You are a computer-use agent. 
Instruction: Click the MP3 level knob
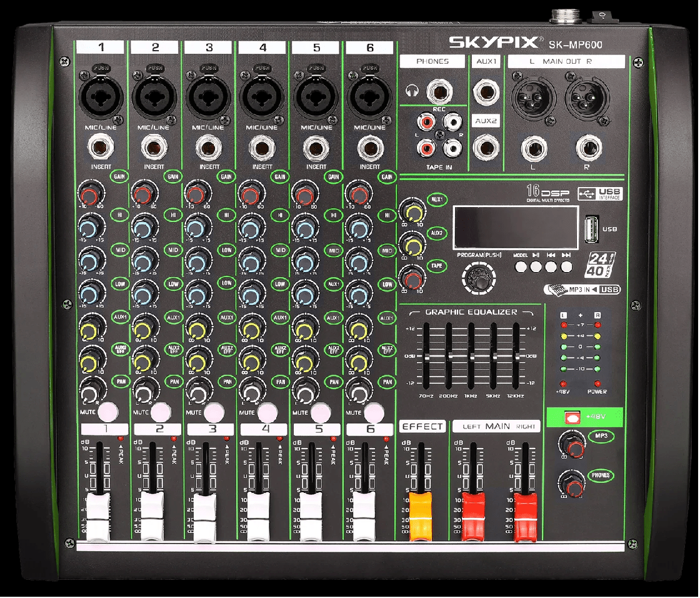(572, 445)
